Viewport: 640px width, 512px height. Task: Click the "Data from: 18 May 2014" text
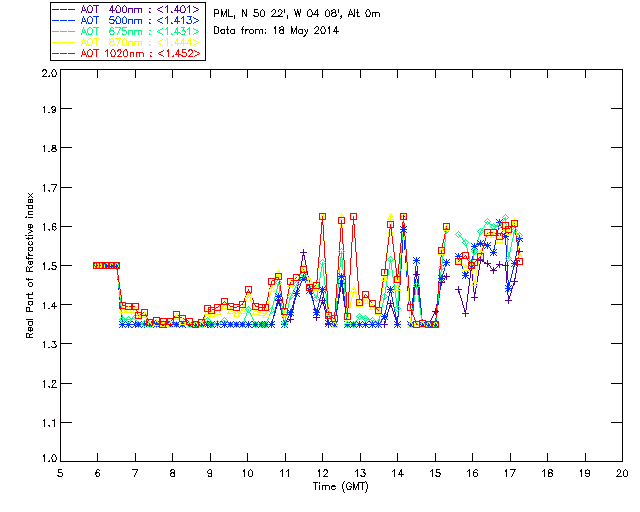click(x=276, y=31)
